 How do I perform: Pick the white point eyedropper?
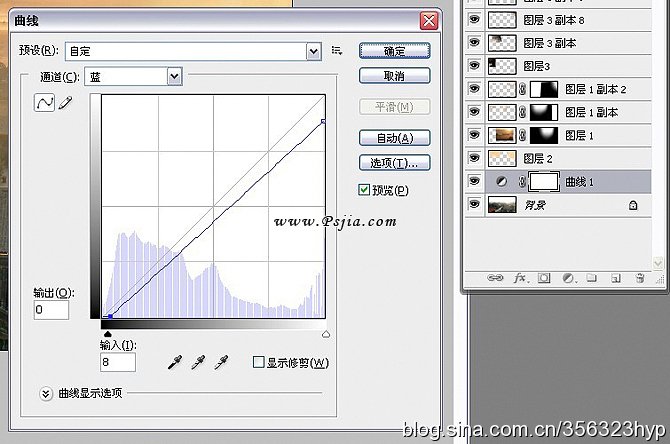221,362
